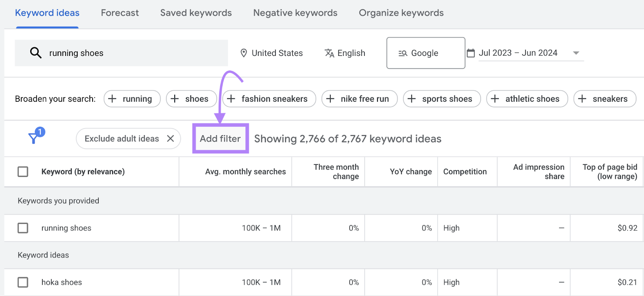Click the funnel filter icon
The image size is (644, 296).
click(33, 138)
